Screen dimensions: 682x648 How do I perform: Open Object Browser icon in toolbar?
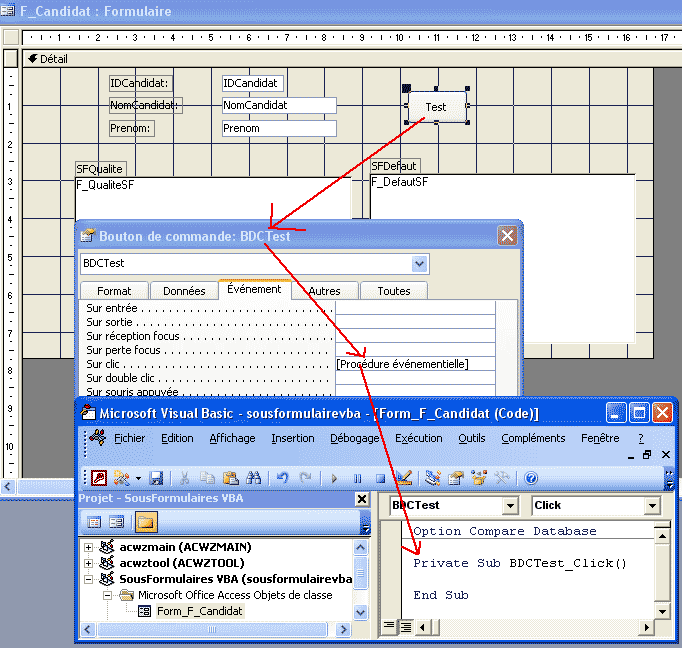pos(479,478)
